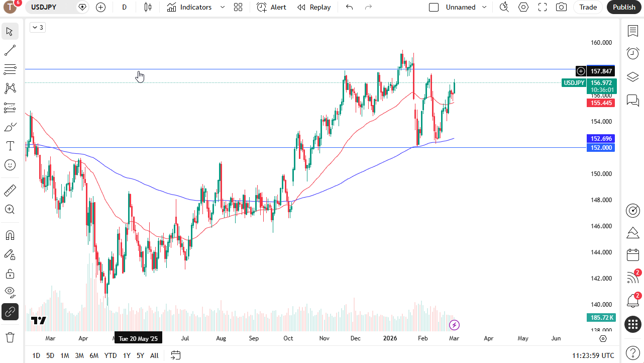Select the brush drawing tool

[10, 127]
